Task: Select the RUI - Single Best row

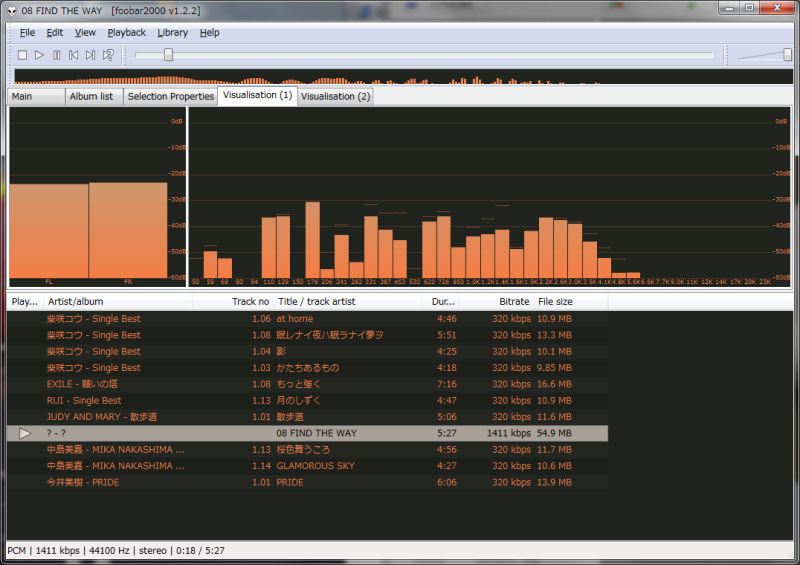Action: 307,401
